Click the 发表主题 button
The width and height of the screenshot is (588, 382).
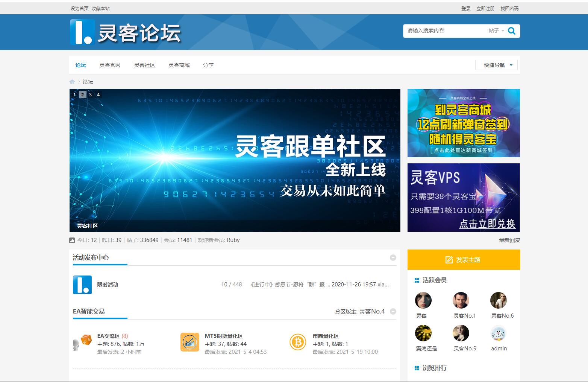[464, 260]
